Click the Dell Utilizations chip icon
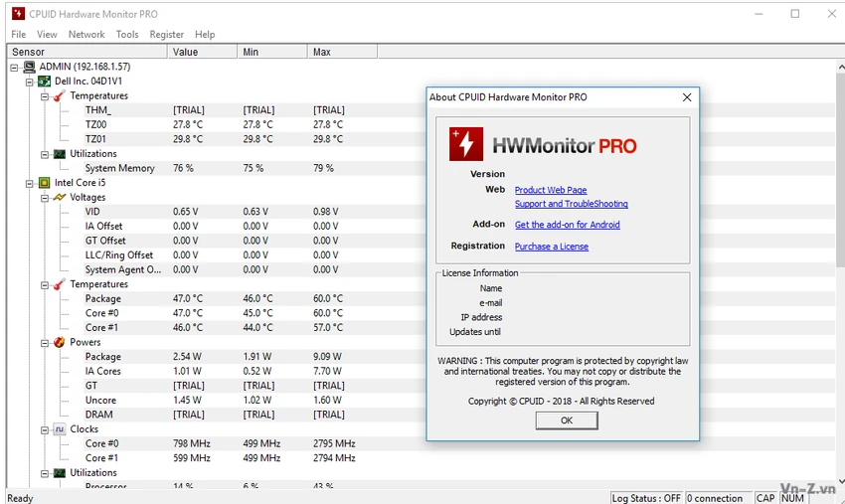Image resolution: width=845 pixels, height=504 pixels. click(60, 154)
